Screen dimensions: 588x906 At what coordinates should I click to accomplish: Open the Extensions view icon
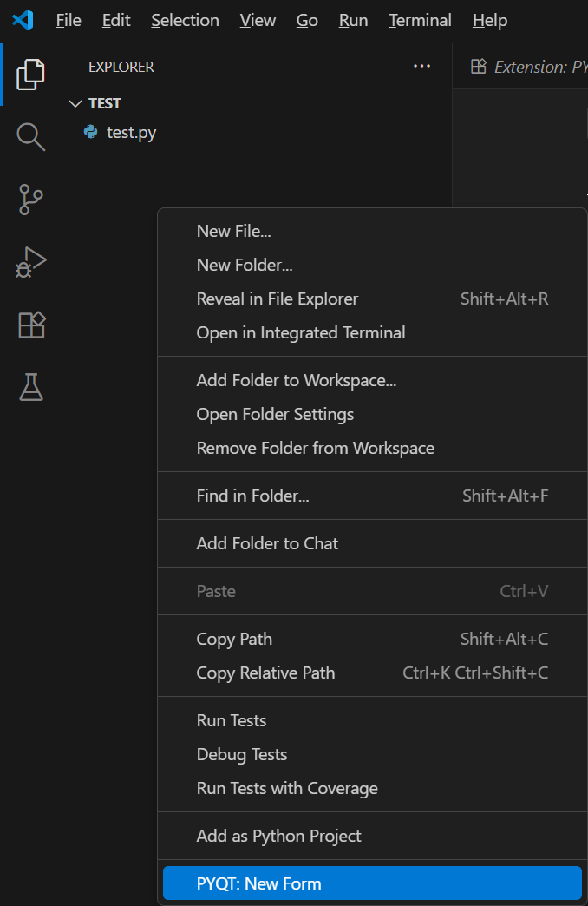tap(30, 325)
